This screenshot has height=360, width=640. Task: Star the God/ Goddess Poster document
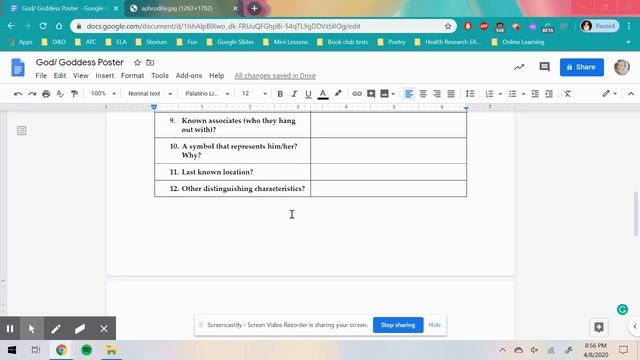pos(137,62)
